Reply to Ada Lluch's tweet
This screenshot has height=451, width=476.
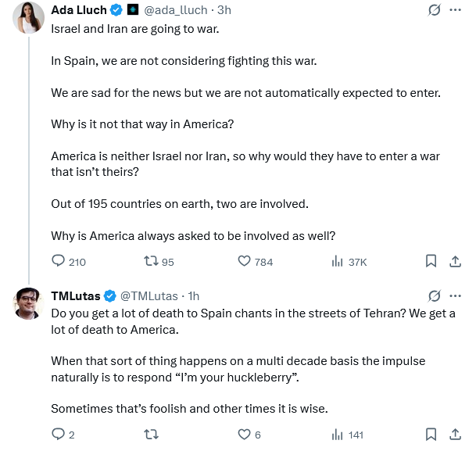59,262
